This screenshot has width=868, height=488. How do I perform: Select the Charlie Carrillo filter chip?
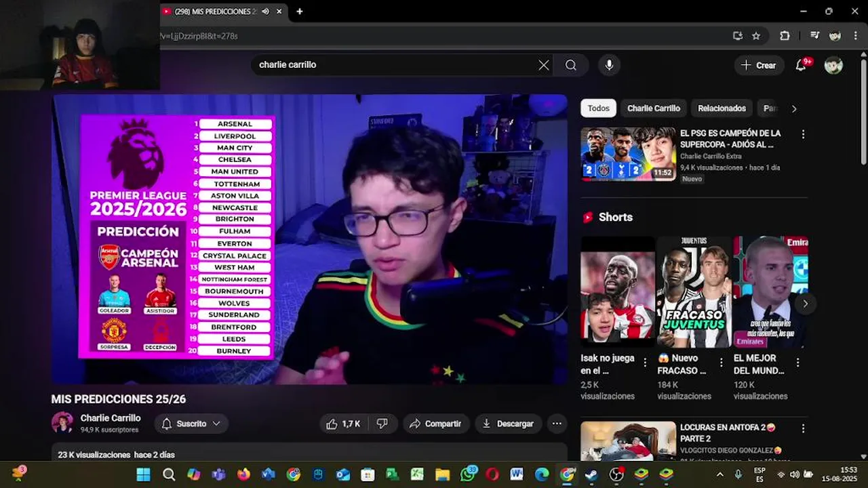(x=654, y=108)
